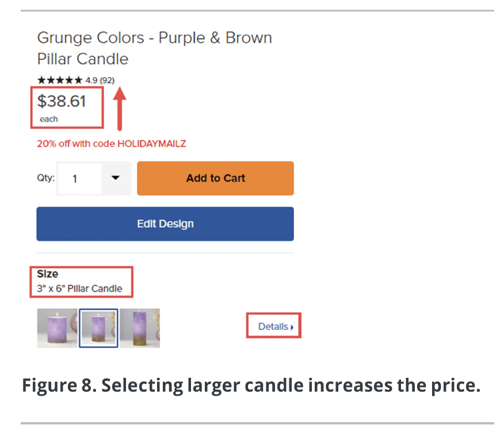
Task: Click the 'each' text under price
Action: click(49, 119)
